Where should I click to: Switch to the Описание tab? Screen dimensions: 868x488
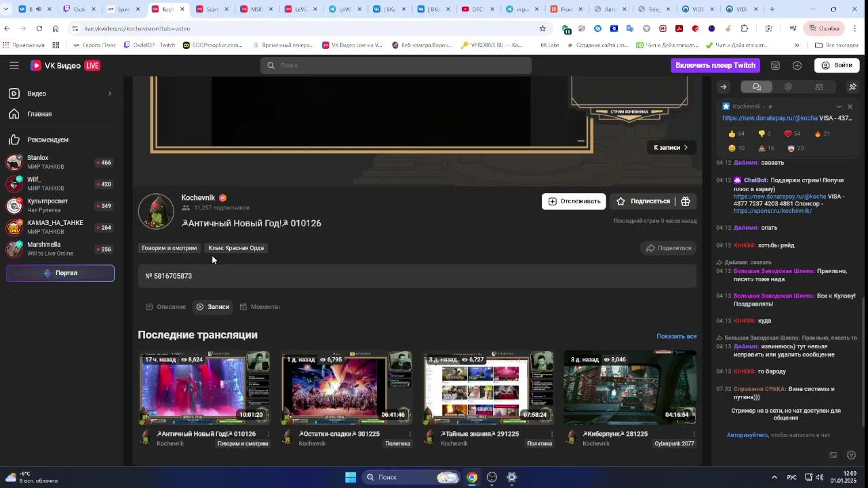tap(166, 307)
